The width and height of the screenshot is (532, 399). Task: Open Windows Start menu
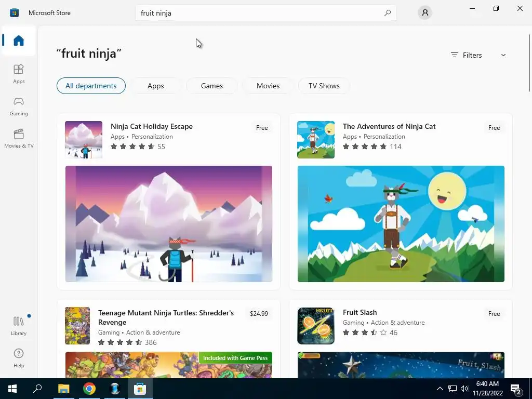click(x=12, y=389)
